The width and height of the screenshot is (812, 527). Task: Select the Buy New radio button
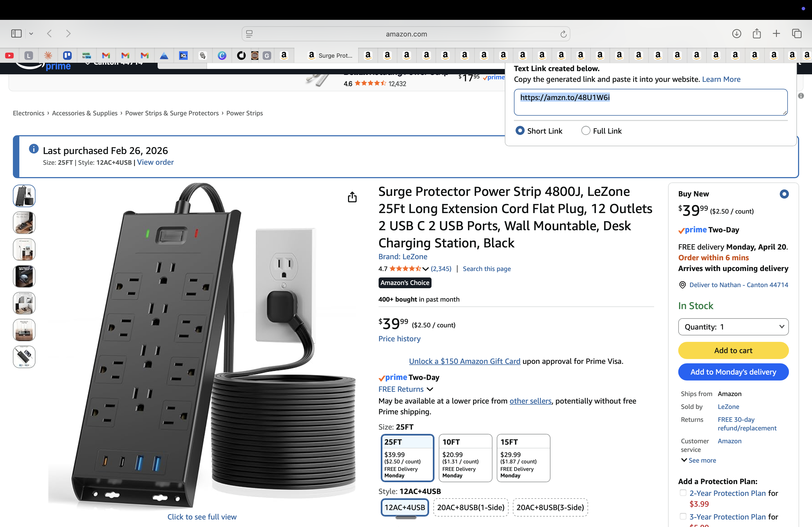click(784, 194)
